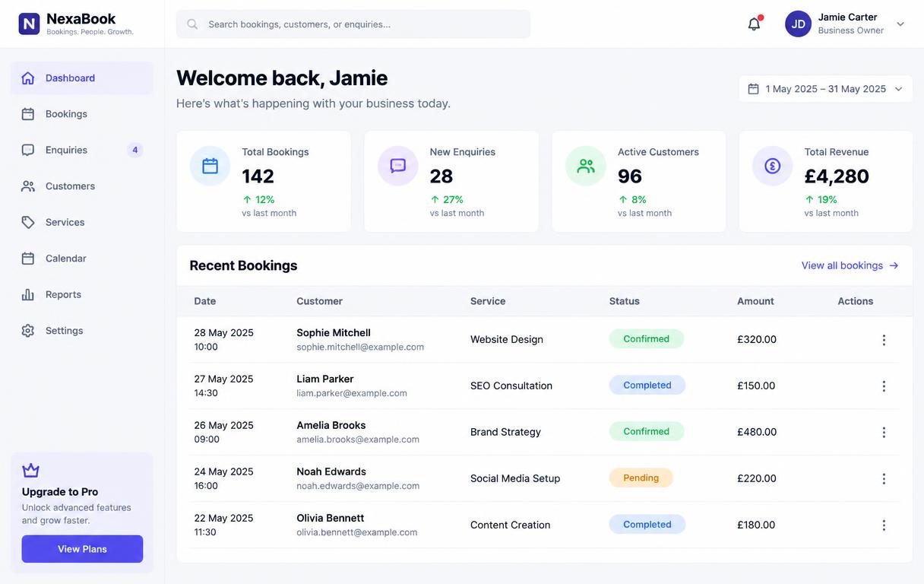Click the Brand Strategy service cell
The image size is (924, 584).
click(x=505, y=433)
